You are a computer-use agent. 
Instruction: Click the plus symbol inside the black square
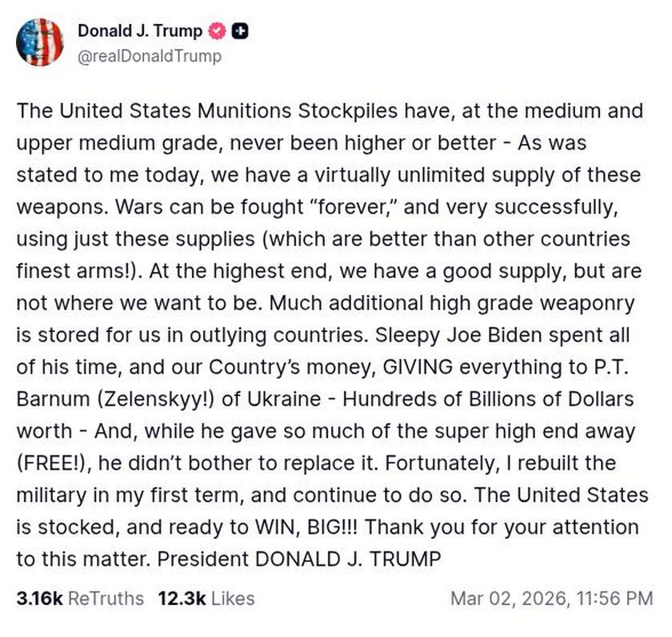241,32
